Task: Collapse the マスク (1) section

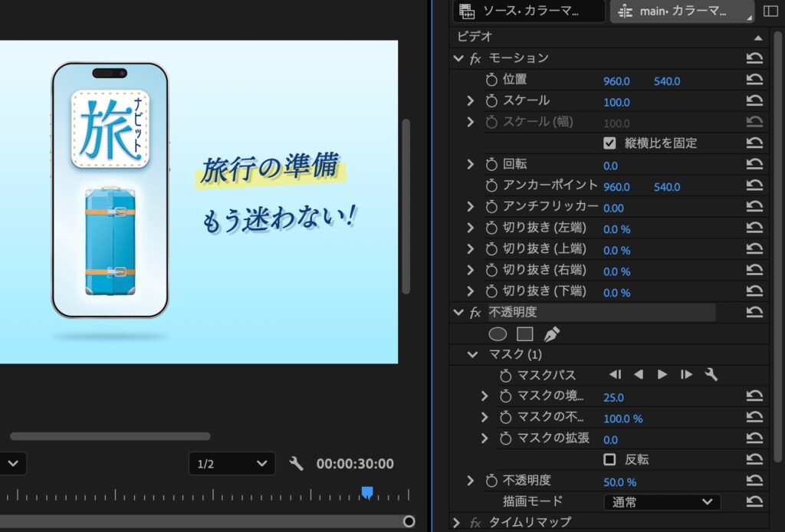Action: (472, 354)
